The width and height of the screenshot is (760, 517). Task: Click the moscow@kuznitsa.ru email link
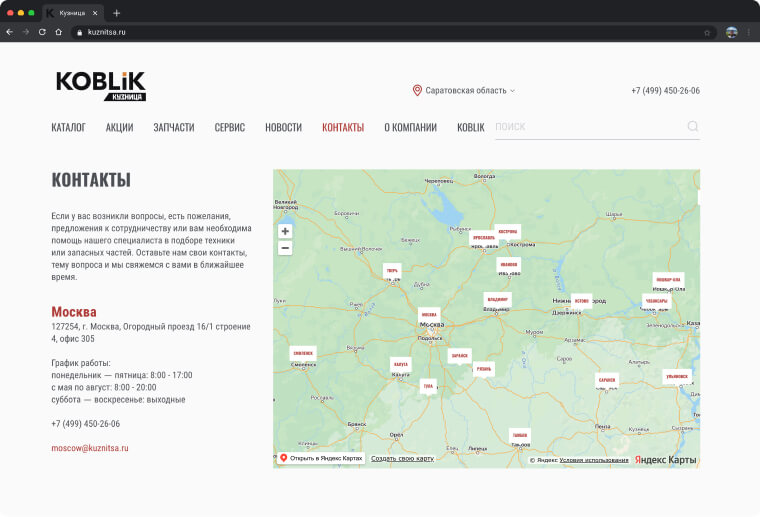click(x=90, y=448)
